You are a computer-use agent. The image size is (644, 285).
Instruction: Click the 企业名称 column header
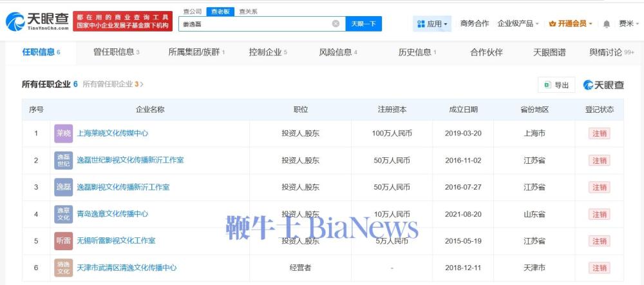(x=150, y=110)
